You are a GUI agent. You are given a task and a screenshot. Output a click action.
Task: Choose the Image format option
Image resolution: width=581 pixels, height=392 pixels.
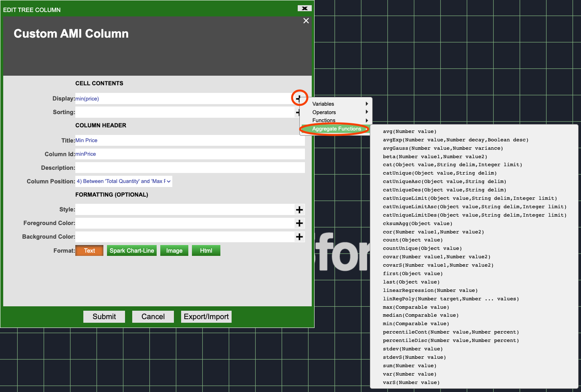174,251
